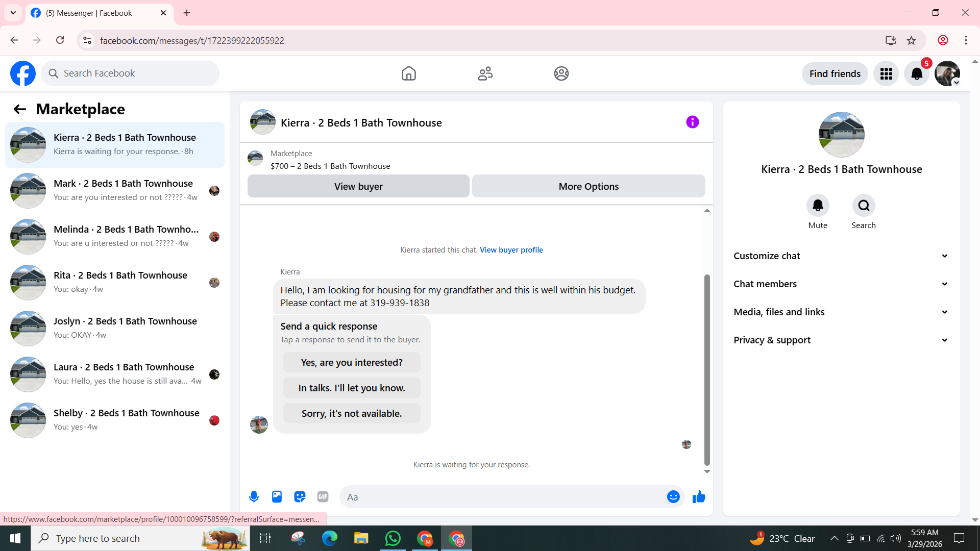This screenshot has height=551, width=980.
Task: Open Microsoft Edge from the taskbar
Action: 330,538
